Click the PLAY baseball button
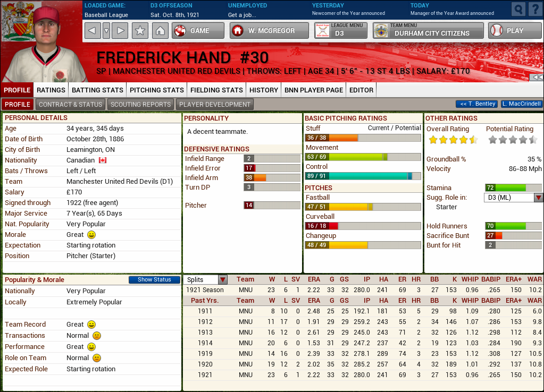Viewport: 544px width, 392px height. 515,30
